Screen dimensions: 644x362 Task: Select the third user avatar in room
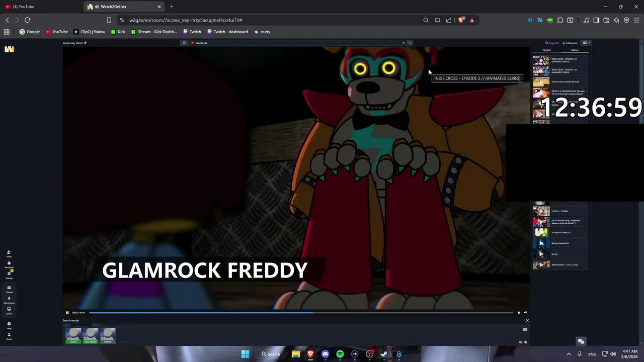click(108, 335)
